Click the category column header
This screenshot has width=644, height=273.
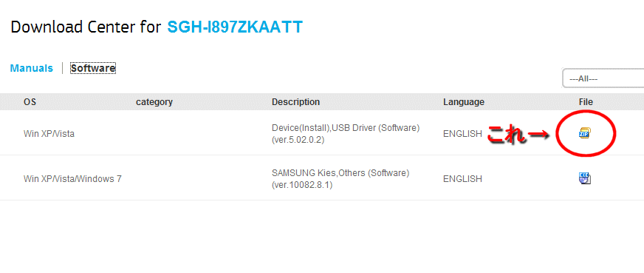154,102
